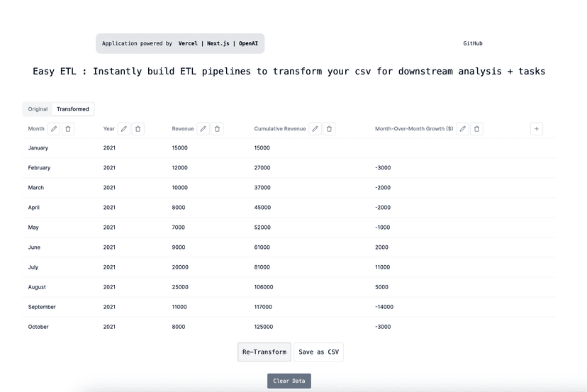Select the October row month cell
This screenshot has width=587, height=392.
coord(38,327)
